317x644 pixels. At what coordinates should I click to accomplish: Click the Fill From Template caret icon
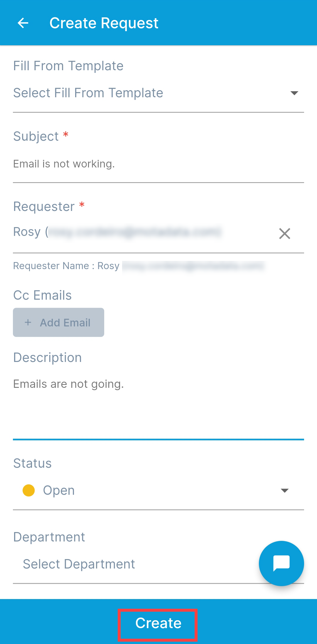[x=295, y=93]
